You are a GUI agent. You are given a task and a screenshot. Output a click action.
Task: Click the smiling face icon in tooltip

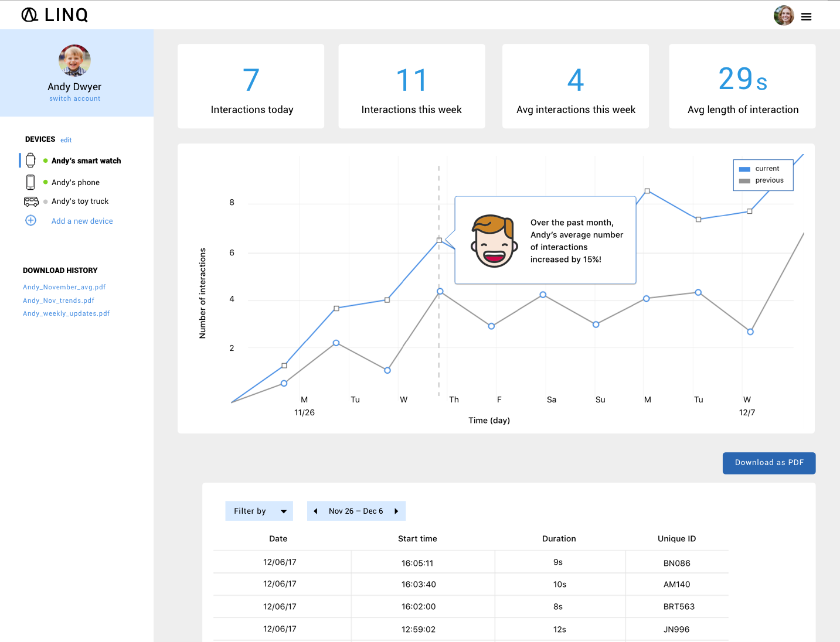494,241
